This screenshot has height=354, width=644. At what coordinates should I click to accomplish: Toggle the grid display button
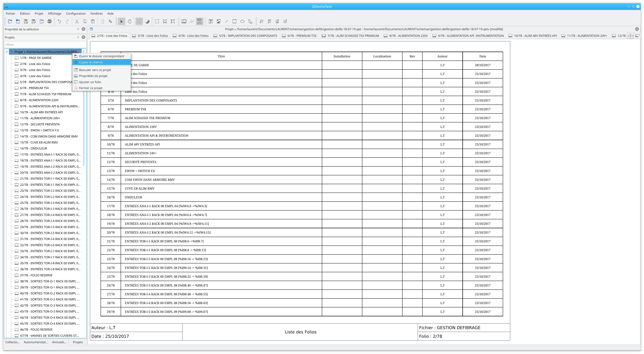click(139, 22)
